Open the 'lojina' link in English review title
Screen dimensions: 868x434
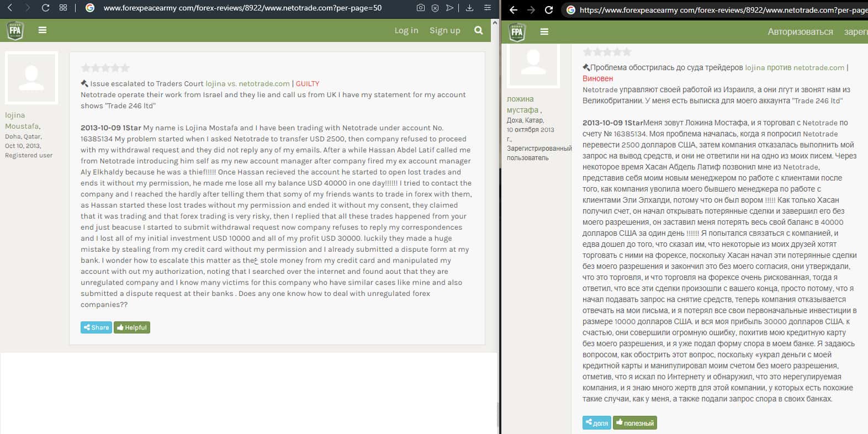[x=215, y=84]
